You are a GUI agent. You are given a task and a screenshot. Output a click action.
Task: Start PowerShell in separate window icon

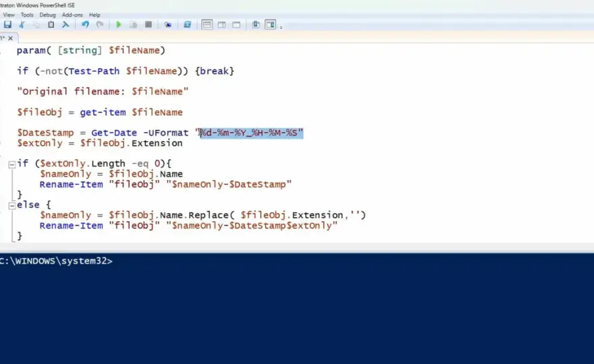point(188,24)
